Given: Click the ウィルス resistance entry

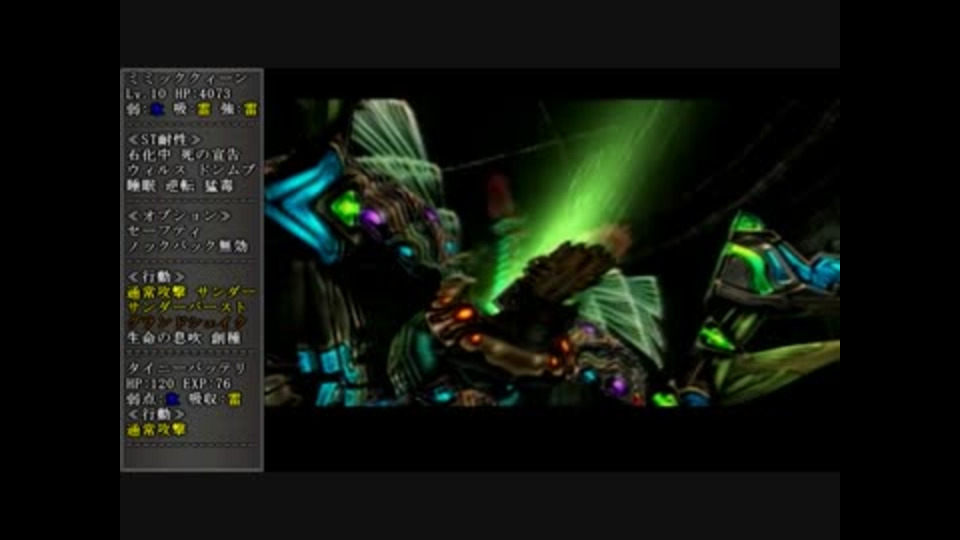Looking at the screenshot, I should 156,170.
